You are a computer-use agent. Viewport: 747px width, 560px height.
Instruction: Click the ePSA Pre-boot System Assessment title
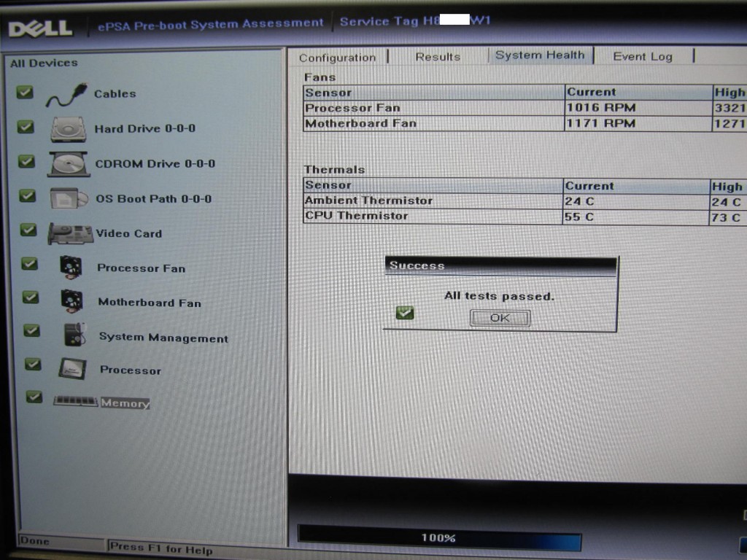[211, 24]
